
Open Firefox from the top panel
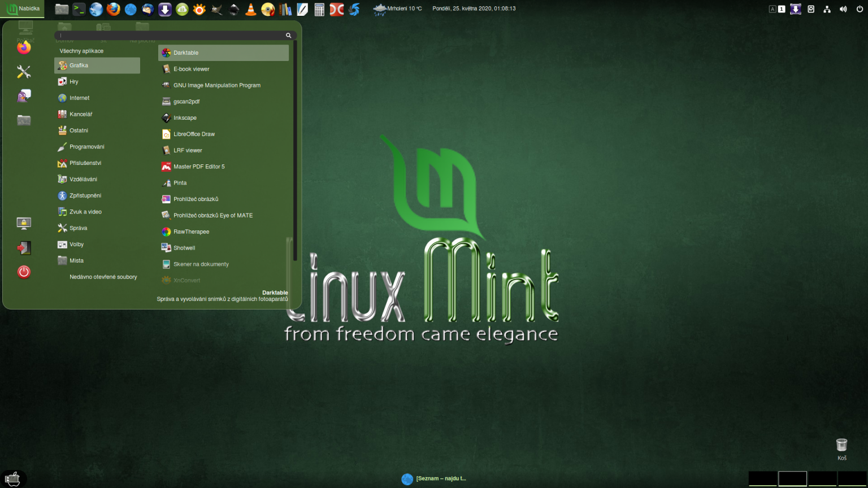click(113, 8)
